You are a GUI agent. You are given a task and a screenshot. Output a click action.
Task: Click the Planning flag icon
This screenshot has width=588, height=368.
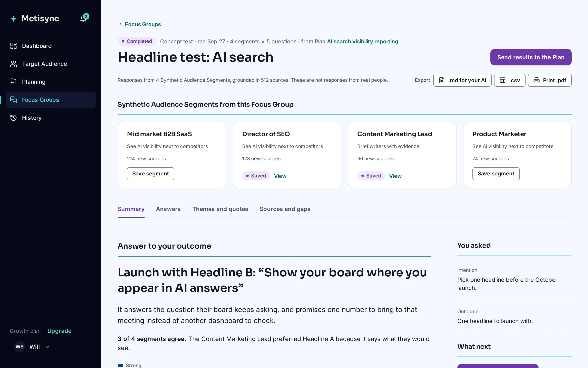point(13,82)
